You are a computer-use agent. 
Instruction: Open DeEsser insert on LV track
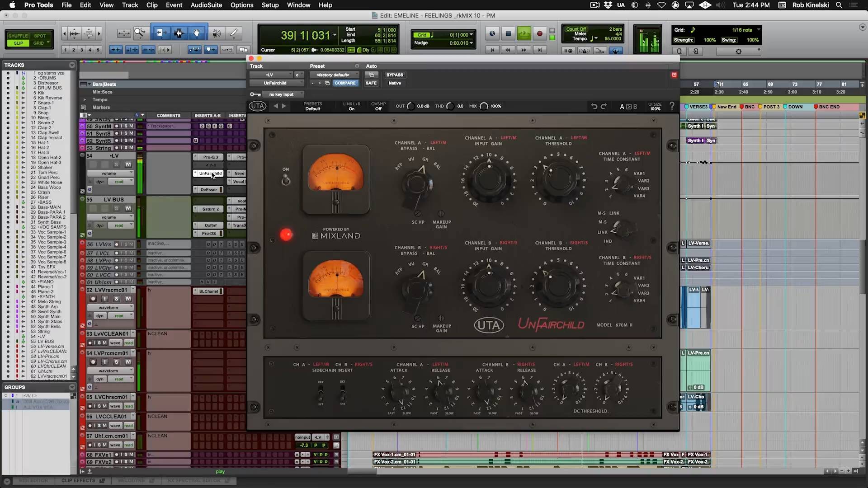pyautogui.click(x=208, y=190)
